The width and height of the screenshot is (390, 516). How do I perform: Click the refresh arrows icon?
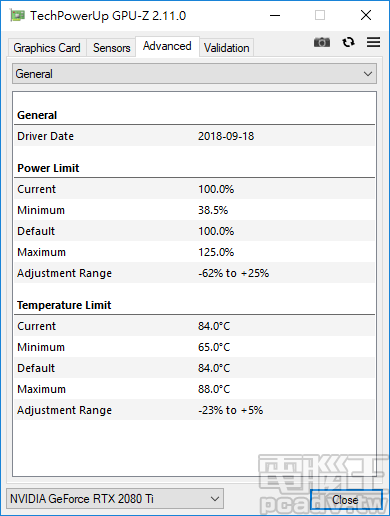pyautogui.click(x=348, y=42)
